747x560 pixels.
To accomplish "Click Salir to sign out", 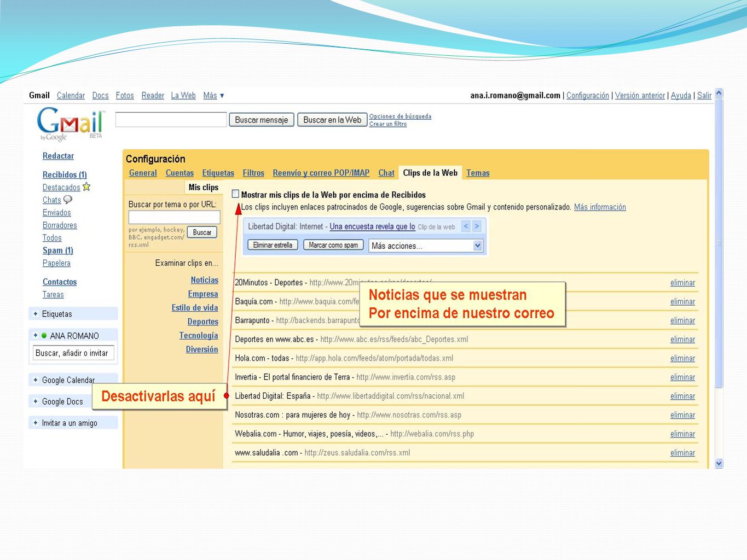I will [x=704, y=95].
